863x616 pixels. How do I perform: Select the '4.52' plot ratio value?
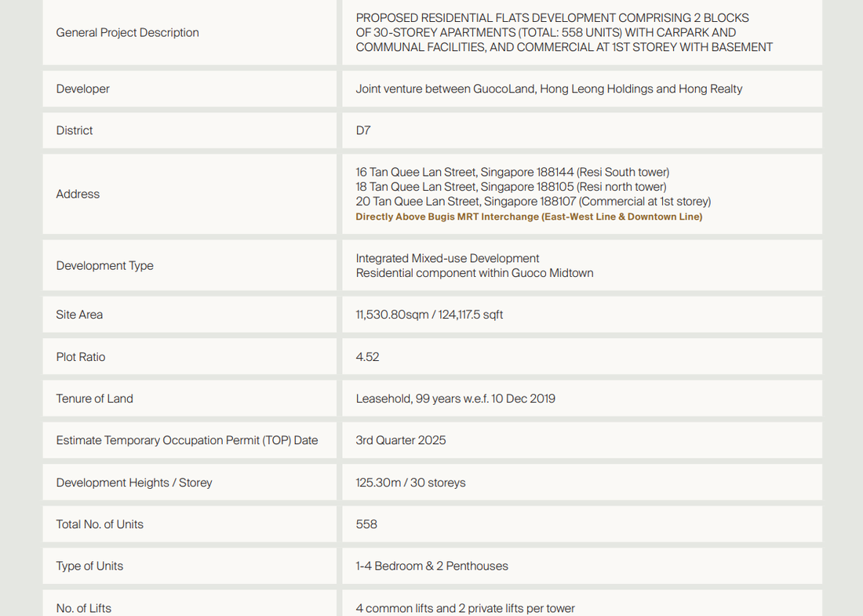pos(367,357)
